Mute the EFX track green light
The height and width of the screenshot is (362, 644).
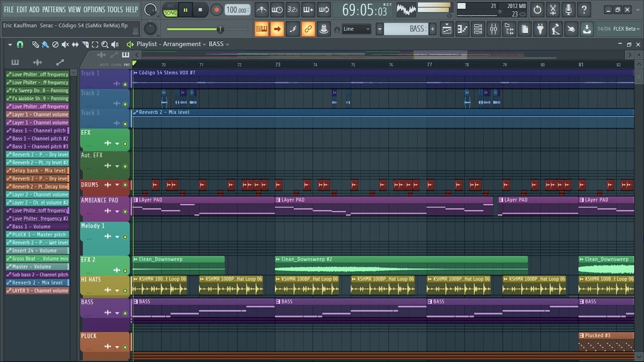point(125,144)
